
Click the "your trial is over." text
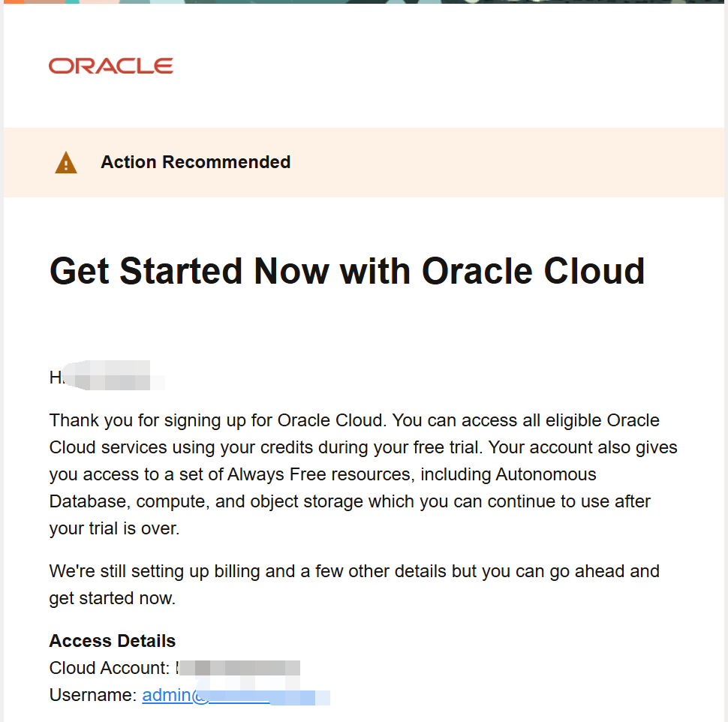tap(114, 529)
